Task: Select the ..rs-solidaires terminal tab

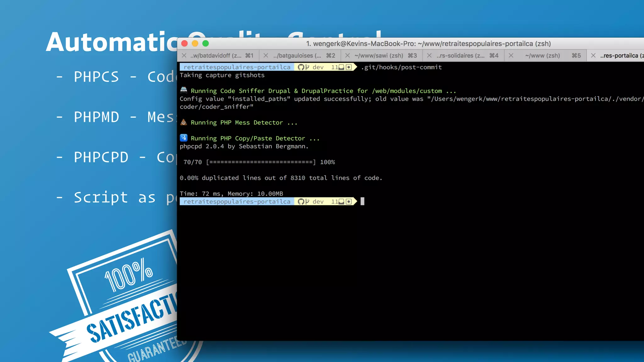Action: [x=464, y=56]
